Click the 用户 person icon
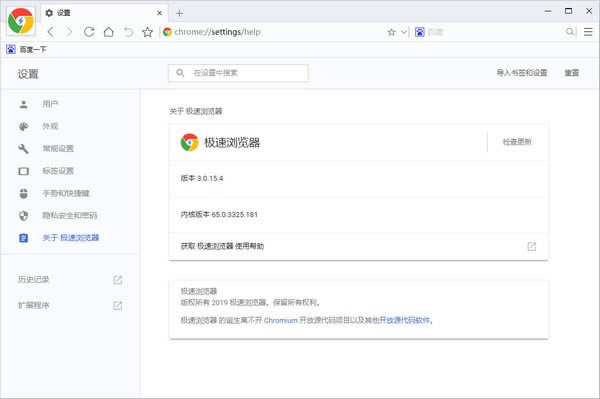 [x=23, y=104]
